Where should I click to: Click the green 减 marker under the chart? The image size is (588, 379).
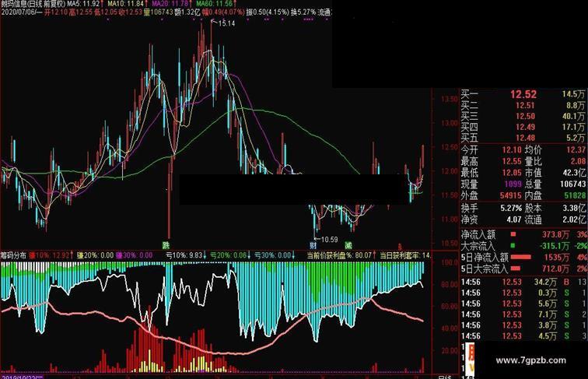pos(348,246)
